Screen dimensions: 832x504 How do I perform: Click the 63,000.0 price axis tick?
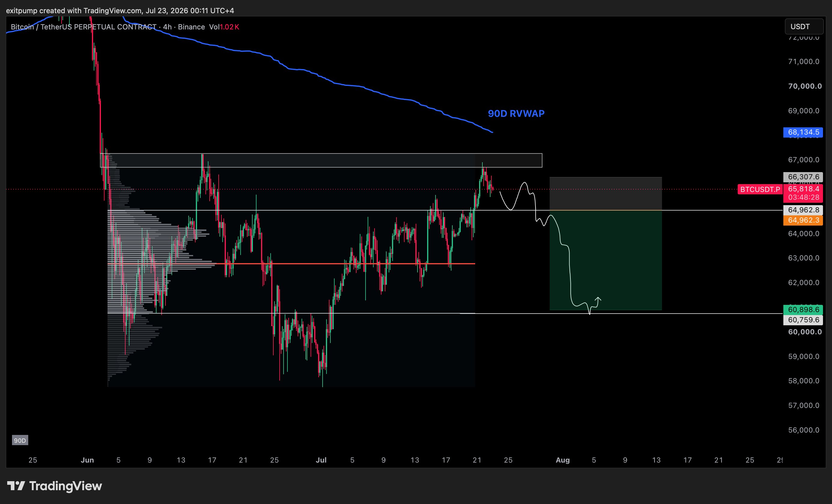(804, 258)
